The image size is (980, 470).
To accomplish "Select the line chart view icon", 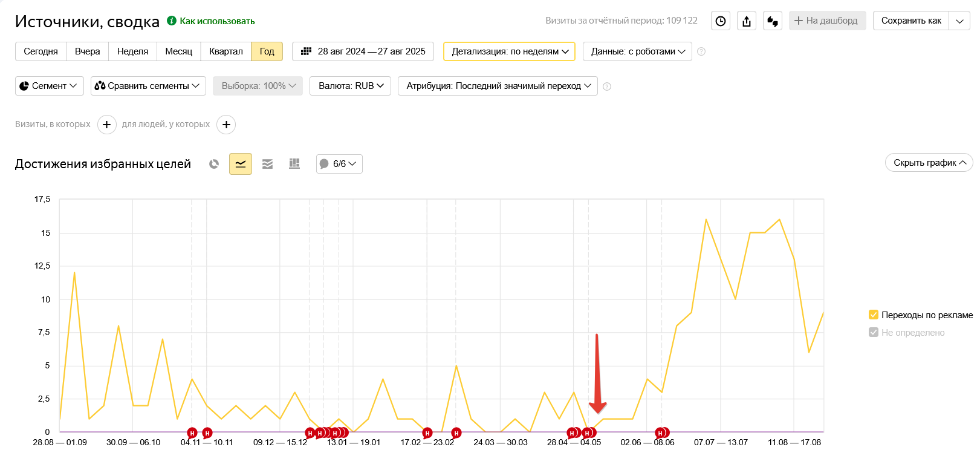I will [241, 164].
